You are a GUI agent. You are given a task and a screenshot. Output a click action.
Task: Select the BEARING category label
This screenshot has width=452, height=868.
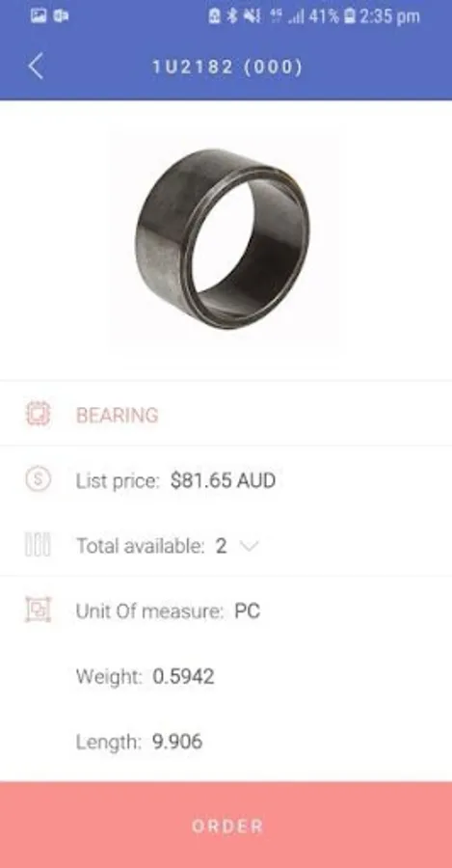click(118, 415)
